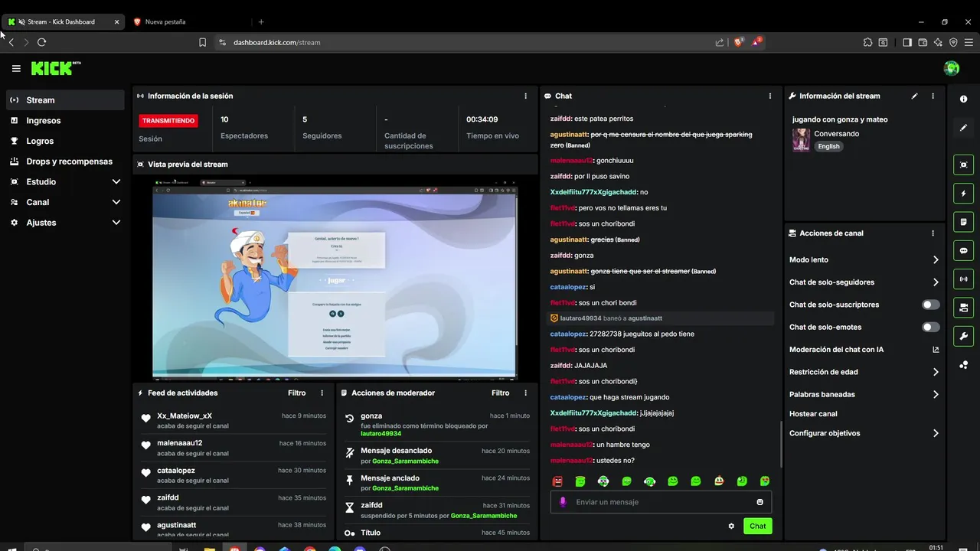980x551 pixels.
Task: Open the hamburger menu beside the Kick logo
Action: point(16,69)
